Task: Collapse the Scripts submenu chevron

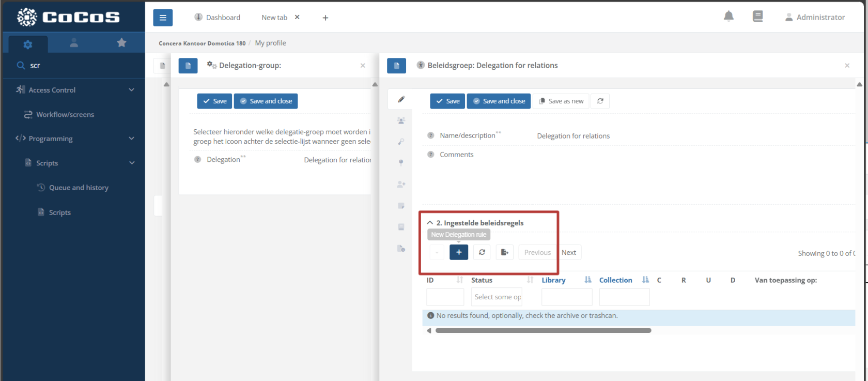Action: click(132, 163)
